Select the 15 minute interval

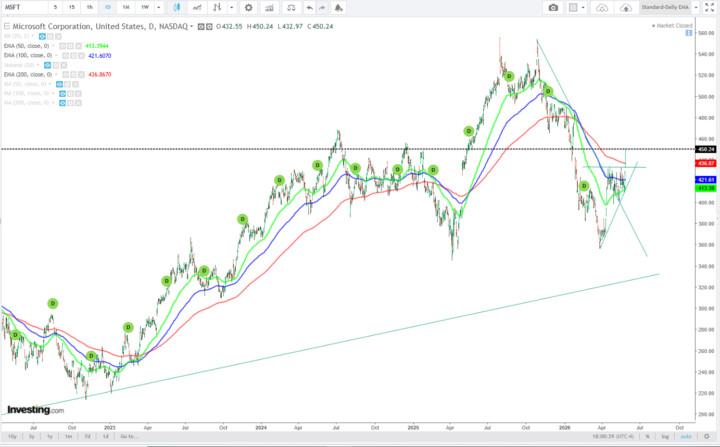(72, 7)
